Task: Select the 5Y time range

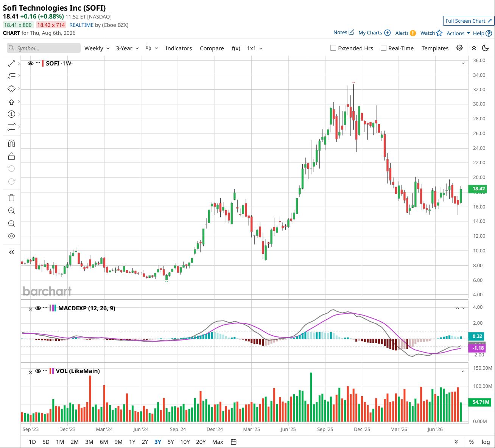Action: (x=171, y=442)
